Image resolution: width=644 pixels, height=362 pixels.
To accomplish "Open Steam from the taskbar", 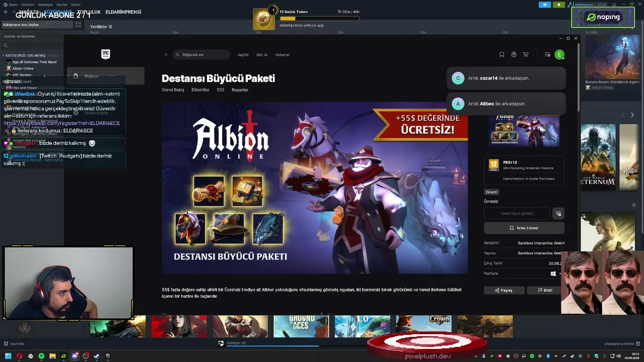I will point(97,356).
